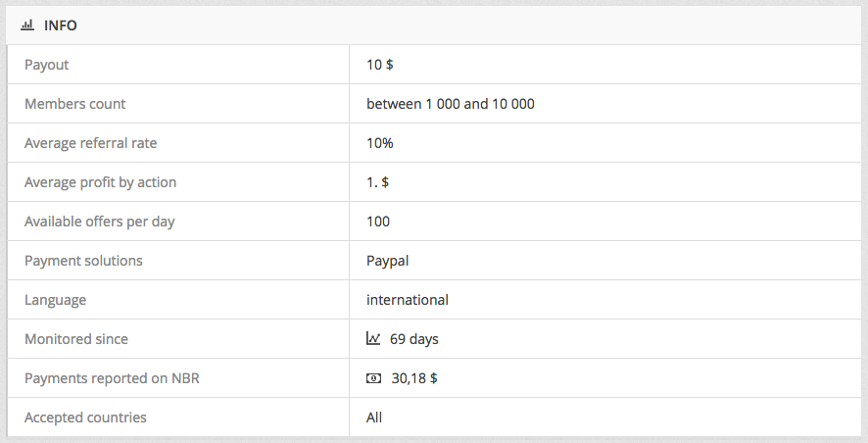Click the Payout row label
The image size is (868, 443).
(46, 65)
